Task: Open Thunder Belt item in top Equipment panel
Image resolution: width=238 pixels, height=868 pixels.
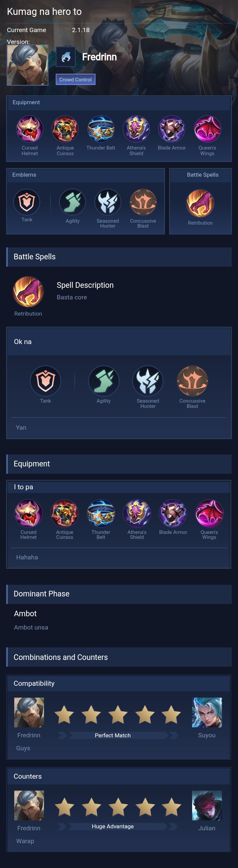Action: point(100,129)
